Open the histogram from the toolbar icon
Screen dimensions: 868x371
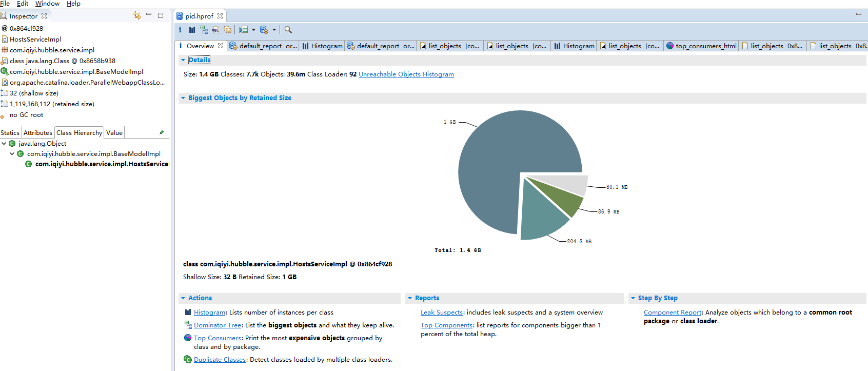[x=192, y=30]
